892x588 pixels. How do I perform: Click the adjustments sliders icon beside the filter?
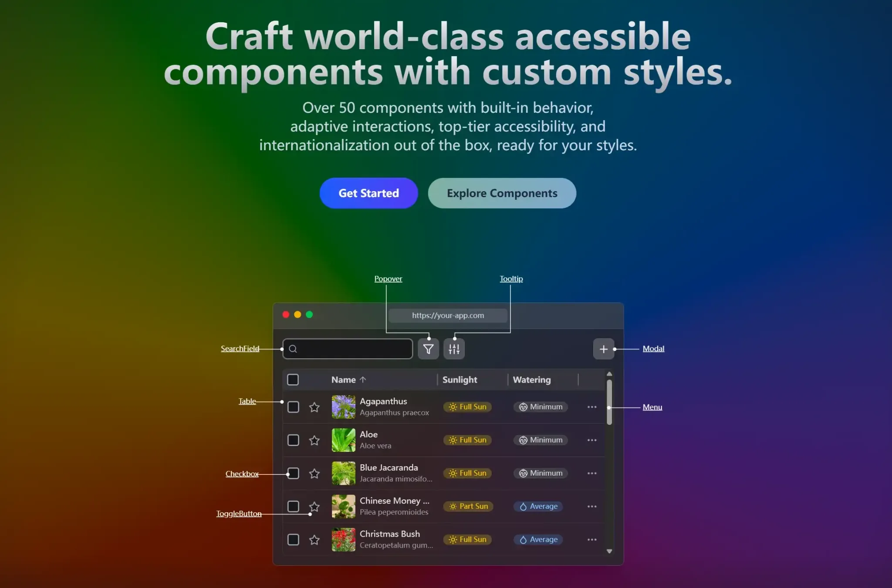point(454,349)
